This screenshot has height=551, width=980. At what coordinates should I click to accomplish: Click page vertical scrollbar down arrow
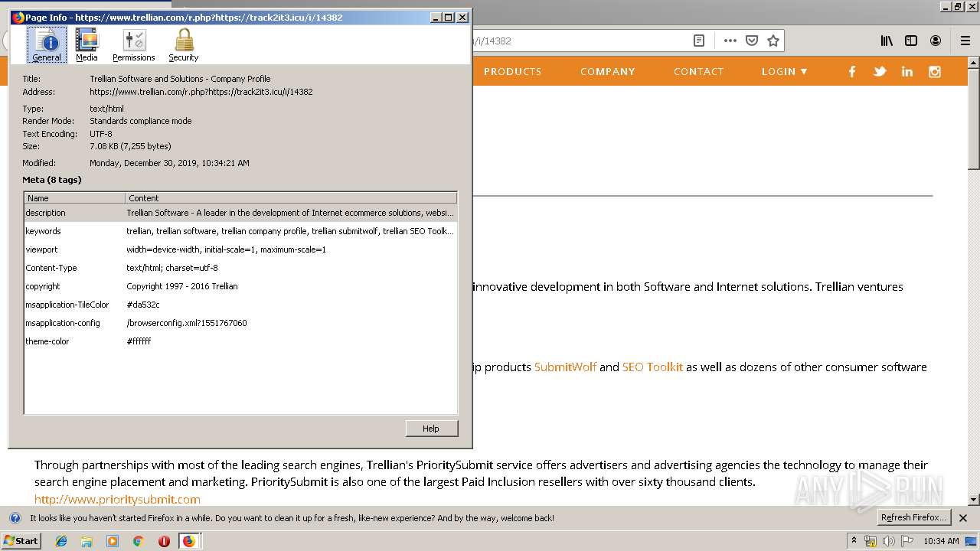tap(974, 500)
